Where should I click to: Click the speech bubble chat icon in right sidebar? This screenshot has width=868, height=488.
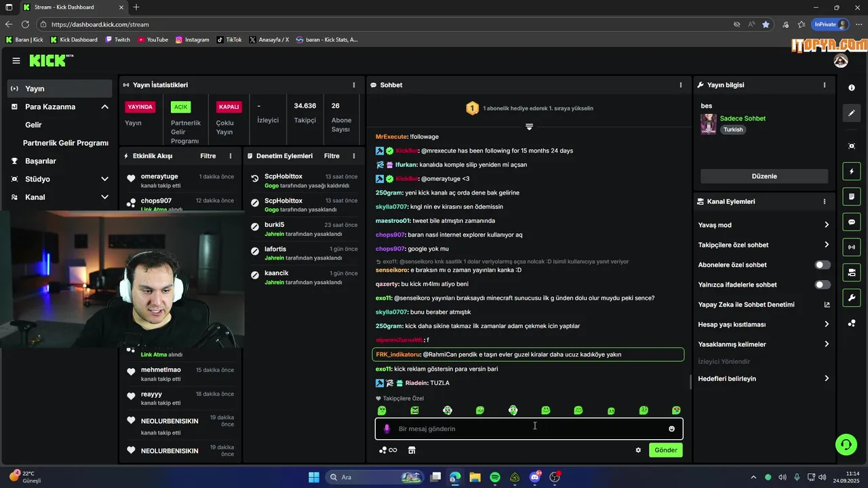(852, 222)
